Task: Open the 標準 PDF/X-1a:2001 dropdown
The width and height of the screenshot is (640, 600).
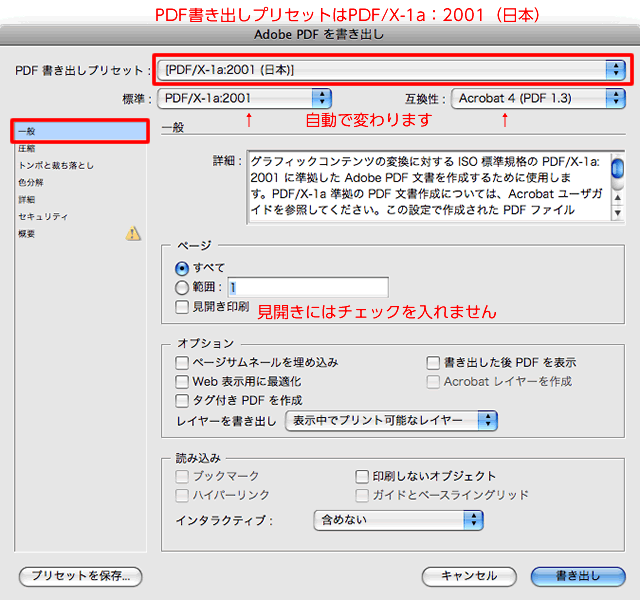Action: [244, 98]
